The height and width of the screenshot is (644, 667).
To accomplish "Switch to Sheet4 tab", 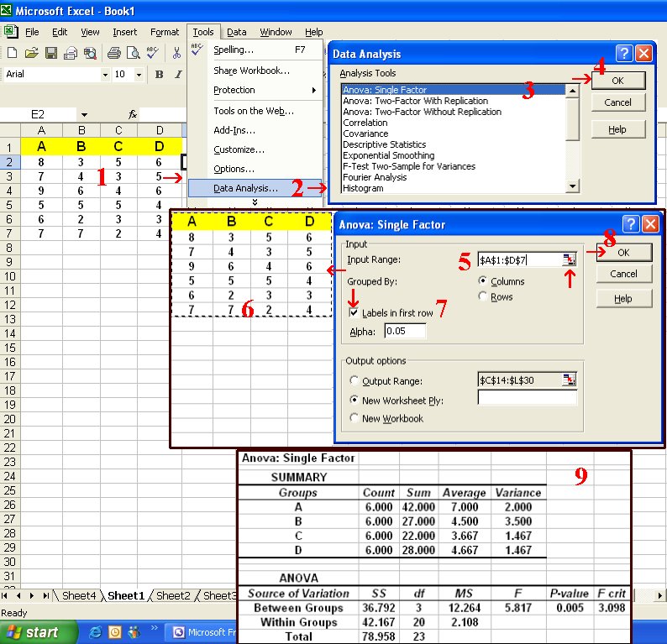I will tap(79, 595).
